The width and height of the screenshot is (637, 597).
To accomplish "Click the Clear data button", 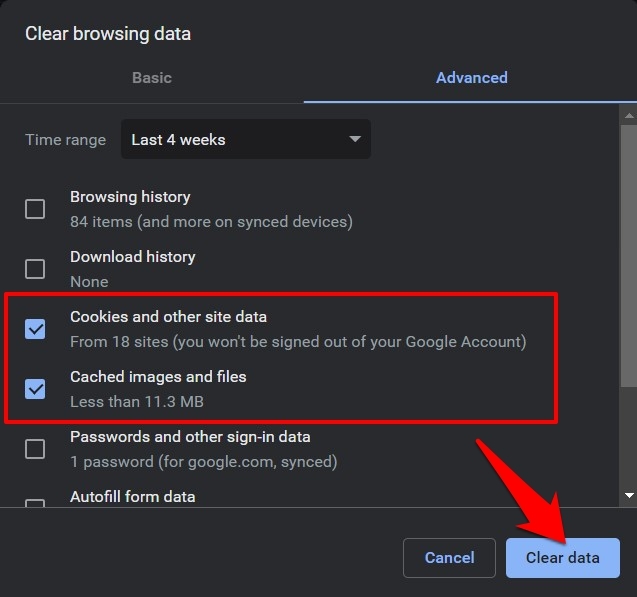I will [563, 557].
